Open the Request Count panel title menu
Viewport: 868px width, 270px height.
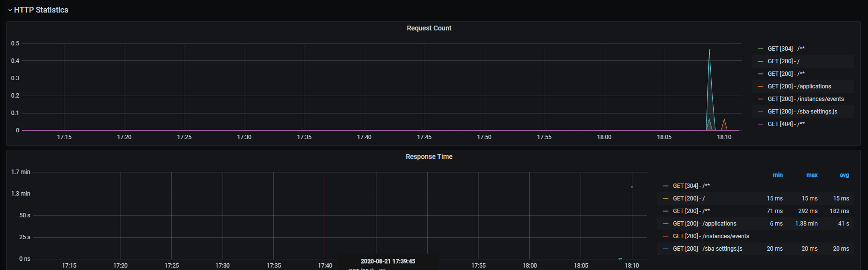point(429,28)
